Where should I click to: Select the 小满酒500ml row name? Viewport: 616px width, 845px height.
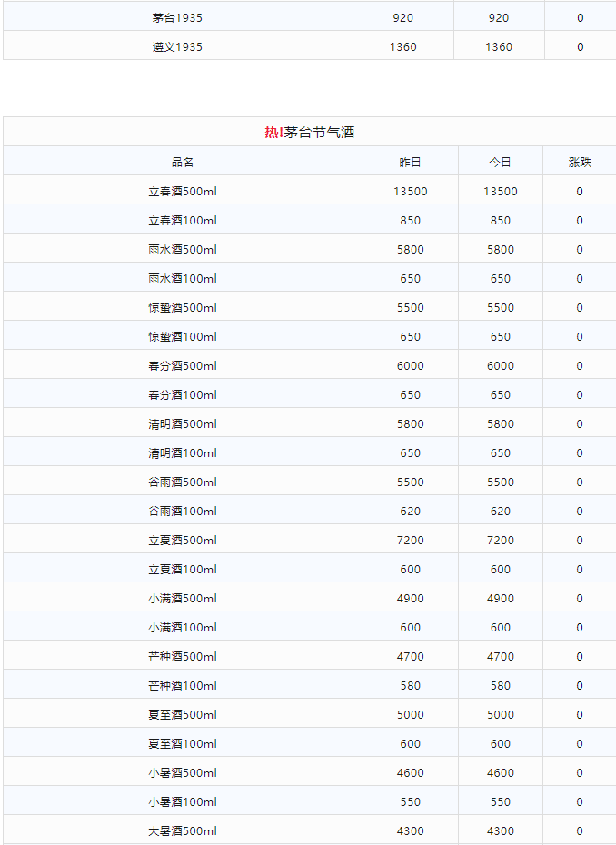pos(183,599)
